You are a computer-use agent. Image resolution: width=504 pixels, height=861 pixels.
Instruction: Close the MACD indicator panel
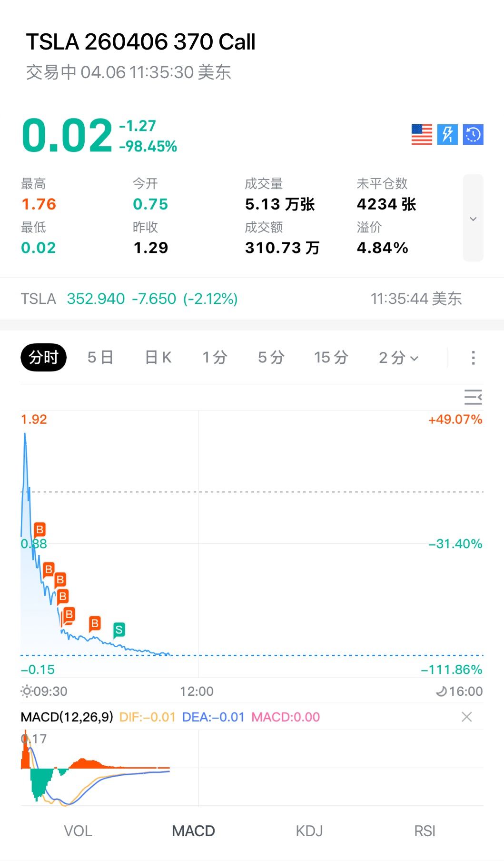click(x=467, y=717)
